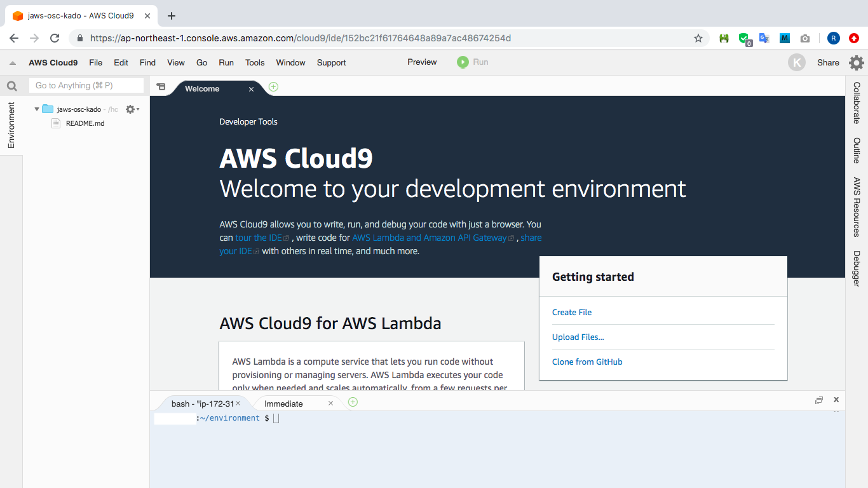
Task: Click the browser back arrow
Action: tap(14, 38)
